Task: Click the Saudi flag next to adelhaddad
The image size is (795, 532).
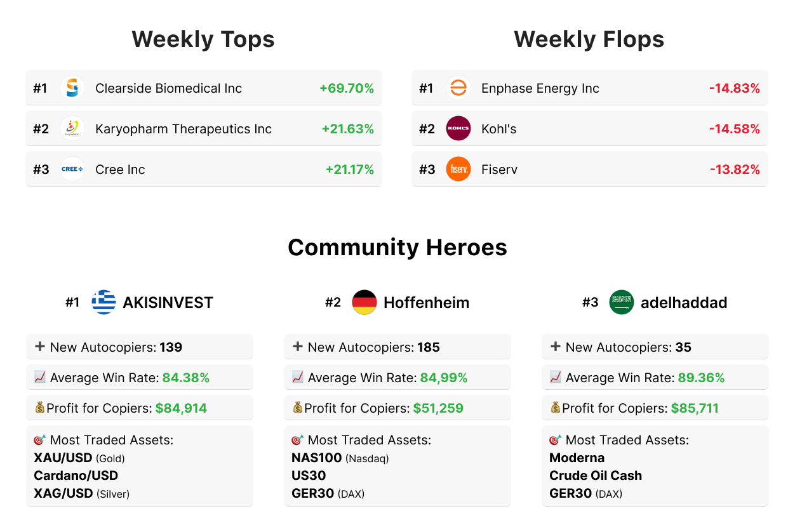Action: click(x=622, y=302)
